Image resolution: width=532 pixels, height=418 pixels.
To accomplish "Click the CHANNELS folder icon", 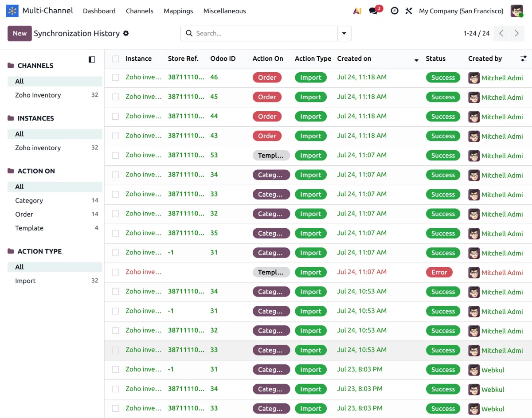I will (11, 66).
